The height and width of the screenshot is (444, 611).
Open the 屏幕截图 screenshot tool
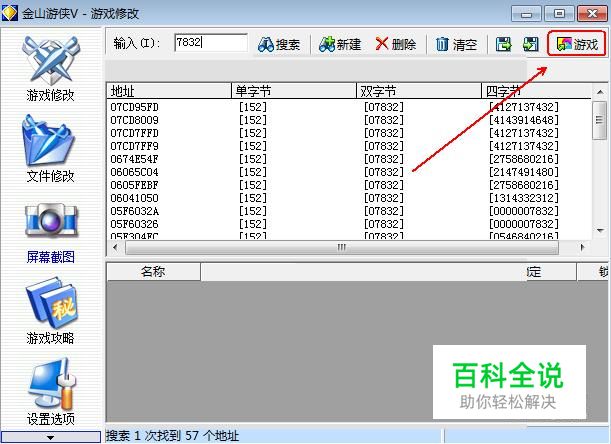click(51, 232)
